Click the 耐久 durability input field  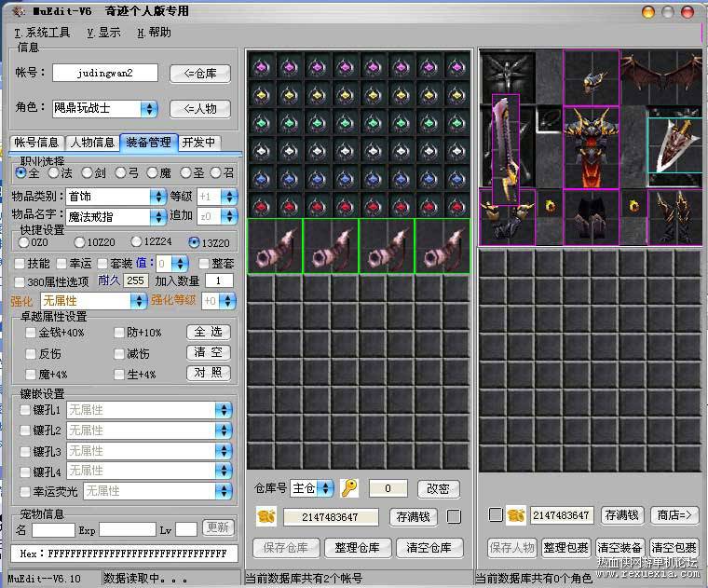pos(135,280)
